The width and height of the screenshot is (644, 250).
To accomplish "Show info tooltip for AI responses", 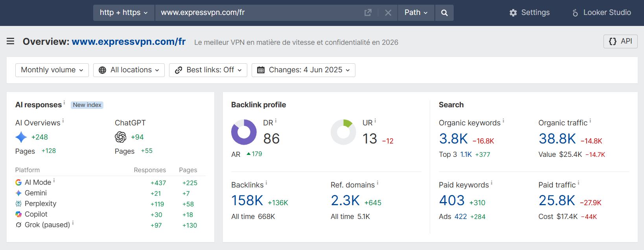I will (x=64, y=102).
